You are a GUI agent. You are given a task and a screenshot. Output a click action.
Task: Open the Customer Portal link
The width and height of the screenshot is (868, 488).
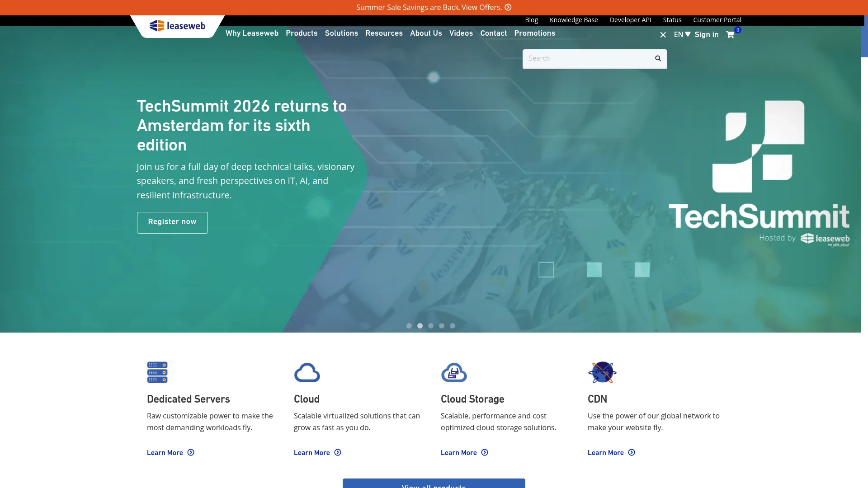[x=717, y=20]
